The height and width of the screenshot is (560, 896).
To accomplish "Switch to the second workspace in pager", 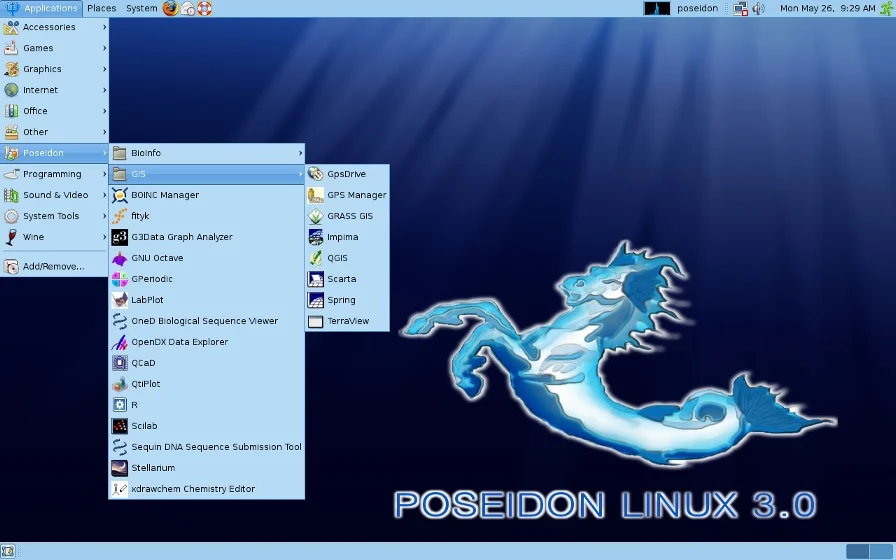I will (882, 551).
